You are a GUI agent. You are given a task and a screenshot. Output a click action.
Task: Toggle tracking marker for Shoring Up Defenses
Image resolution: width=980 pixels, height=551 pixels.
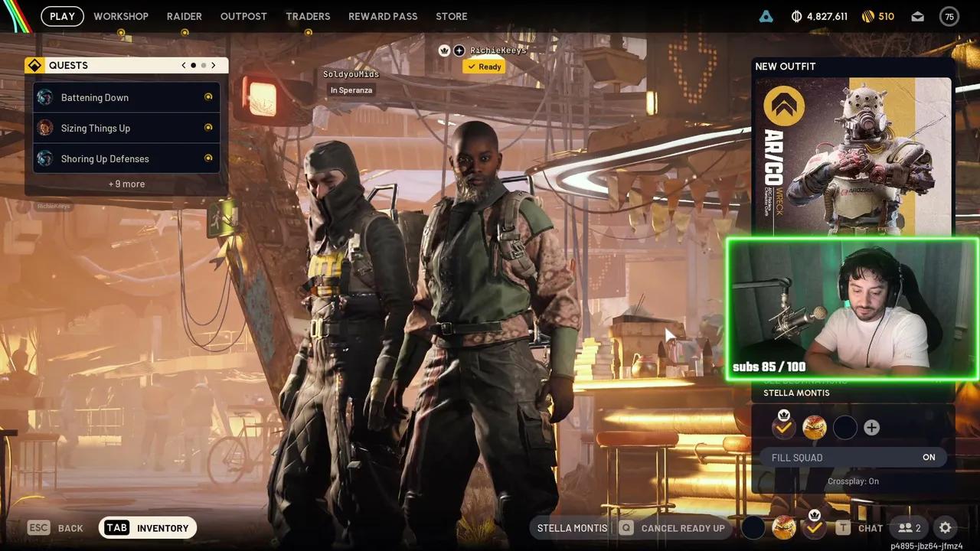tap(208, 158)
